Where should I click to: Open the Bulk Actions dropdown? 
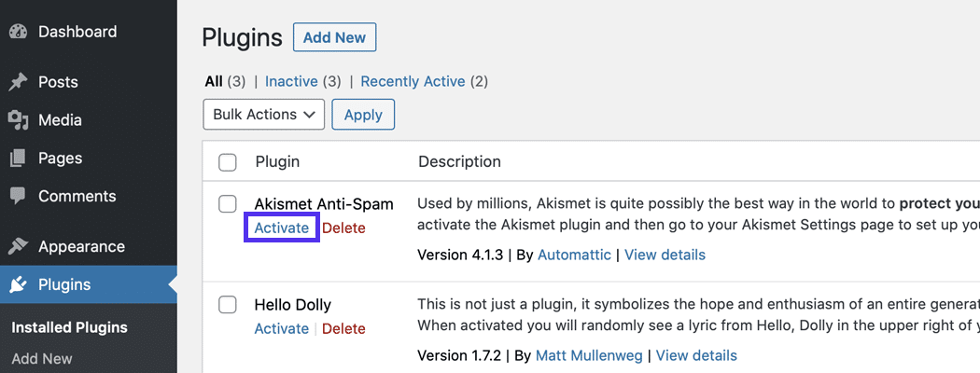[263, 115]
